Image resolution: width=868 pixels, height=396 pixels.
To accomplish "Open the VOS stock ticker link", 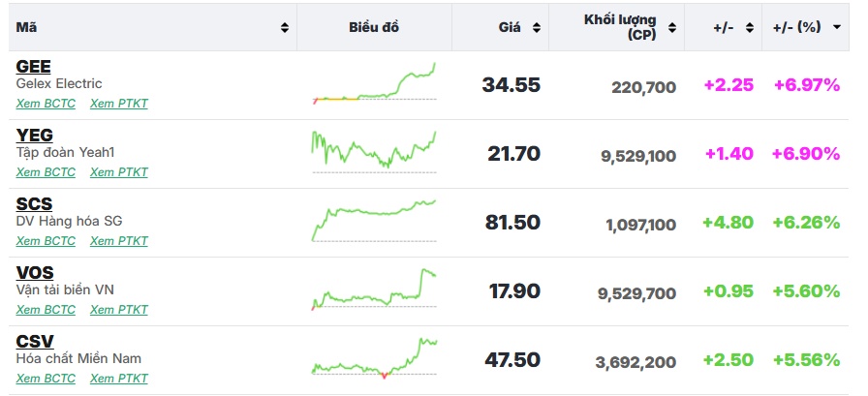I will click(x=35, y=273).
